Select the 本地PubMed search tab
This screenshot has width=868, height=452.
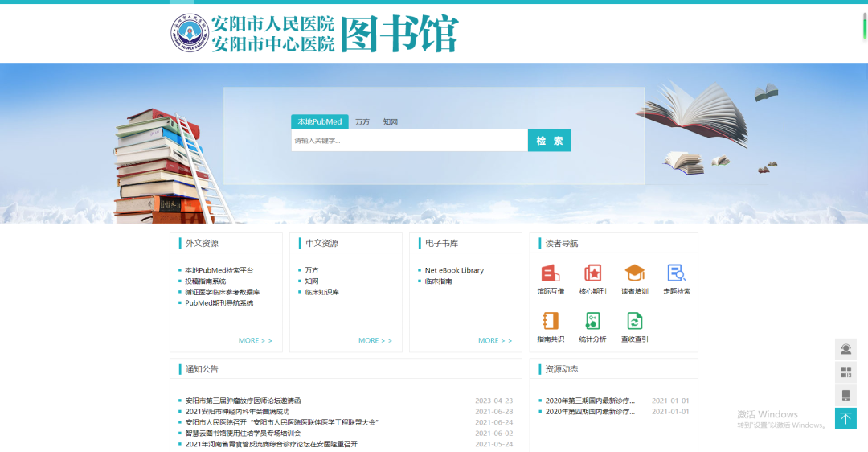click(319, 122)
